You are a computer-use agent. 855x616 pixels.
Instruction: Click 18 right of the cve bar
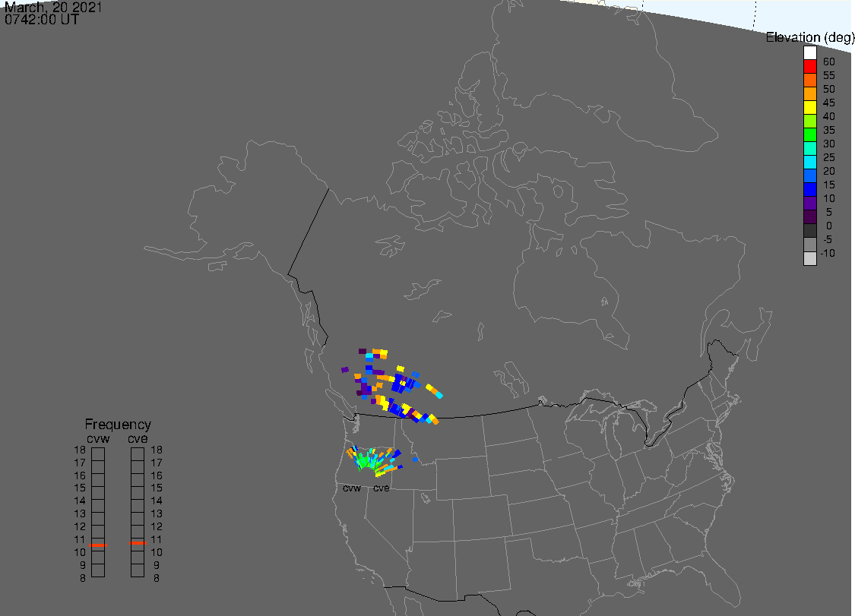[157, 450]
